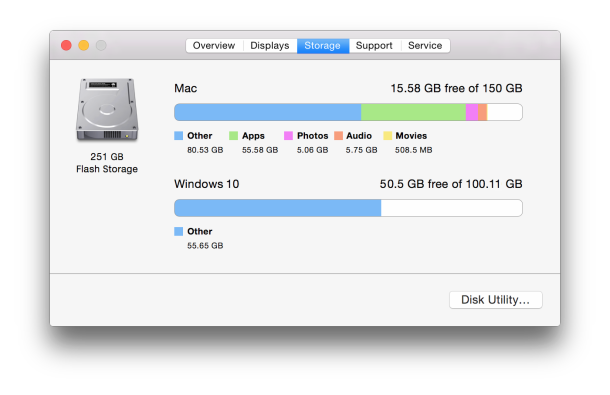Click the orange Audio legend swatch

click(338, 136)
